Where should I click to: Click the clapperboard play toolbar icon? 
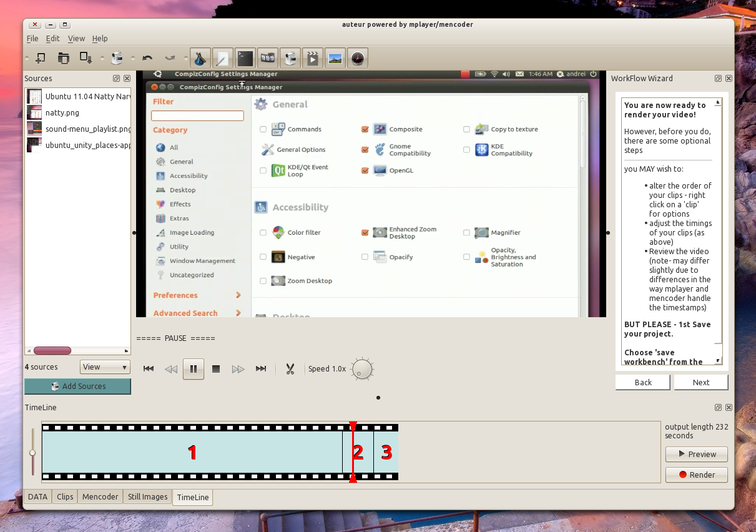click(313, 59)
